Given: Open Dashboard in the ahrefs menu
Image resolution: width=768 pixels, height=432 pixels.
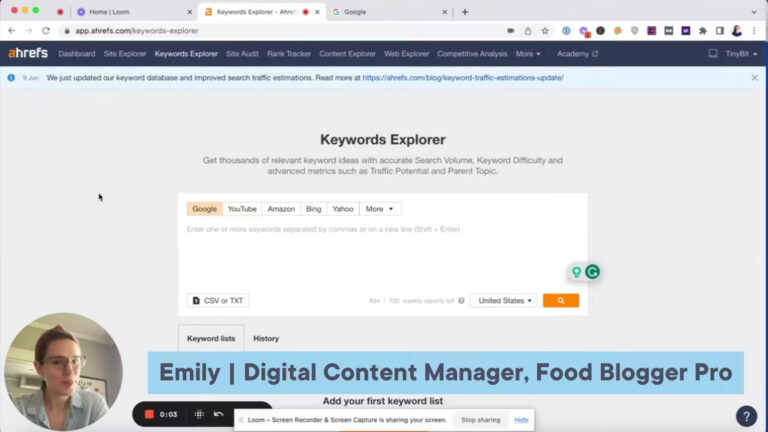Looking at the screenshot, I should click(76, 53).
